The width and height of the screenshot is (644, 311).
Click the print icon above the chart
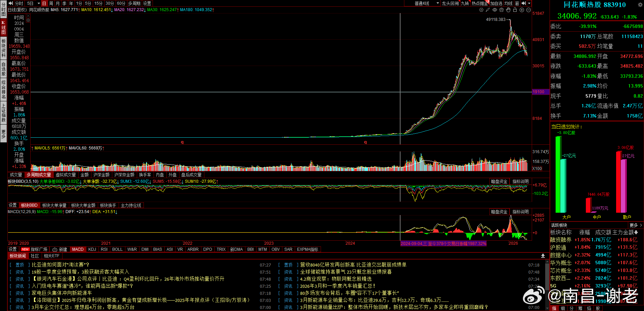click(501, 10)
